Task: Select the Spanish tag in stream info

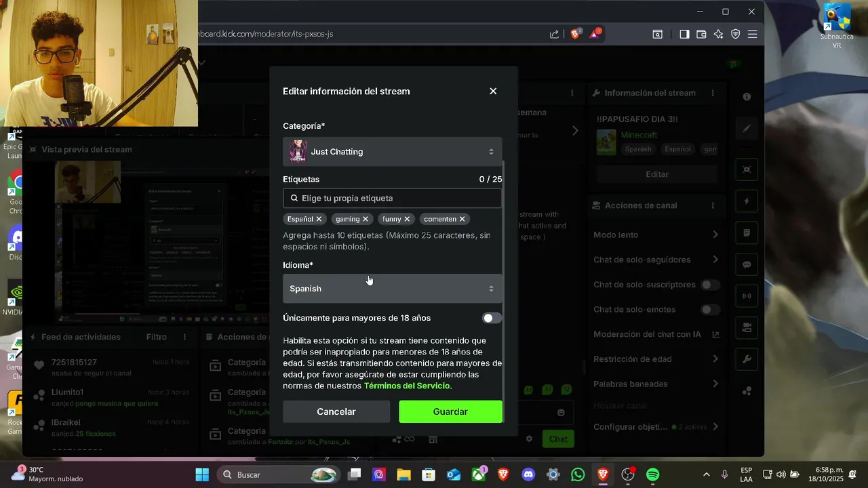Action: pos(637,149)
